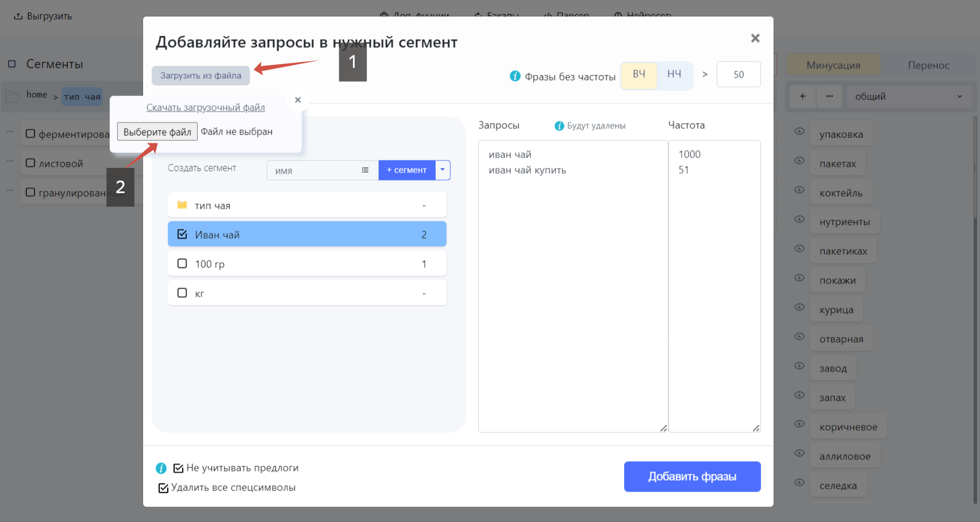Click the 'Запросы' text area
The height and width of the screenshot is (522, 980).
coord(573,286)
